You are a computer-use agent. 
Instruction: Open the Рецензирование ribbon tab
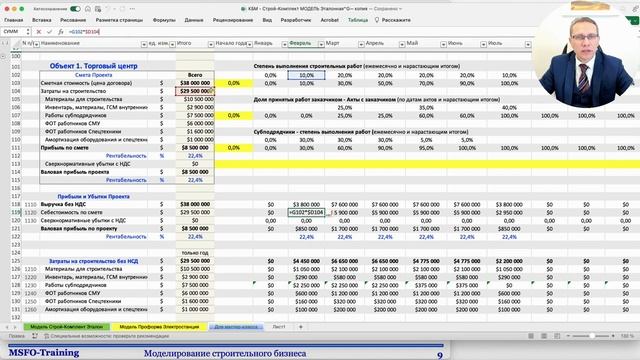(x=233, y=20)
